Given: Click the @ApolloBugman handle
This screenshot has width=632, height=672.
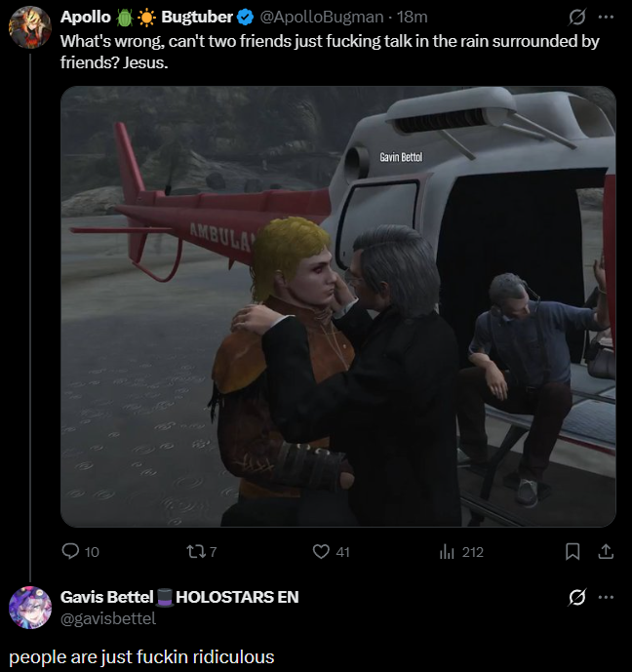Looking at the screenshot, I should pyautogui.click(x=322, y=18).
